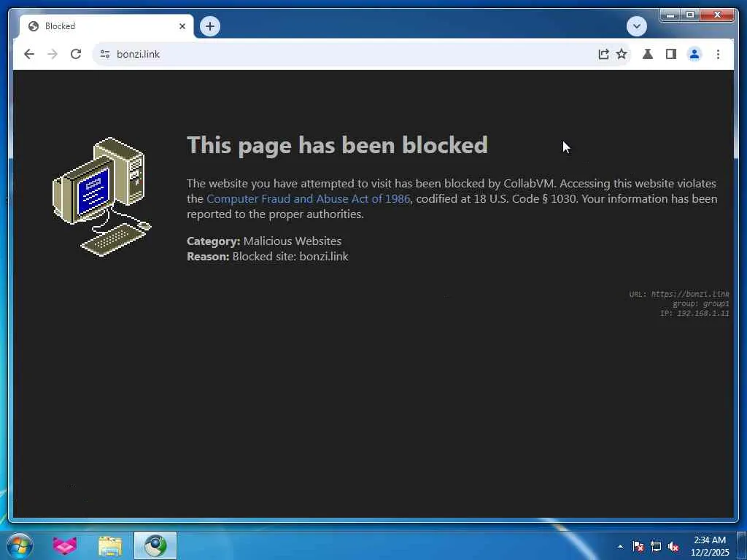Click the forward navigation arrow
The width and height of the screenshot is (747, 560).
pos(53,54)
